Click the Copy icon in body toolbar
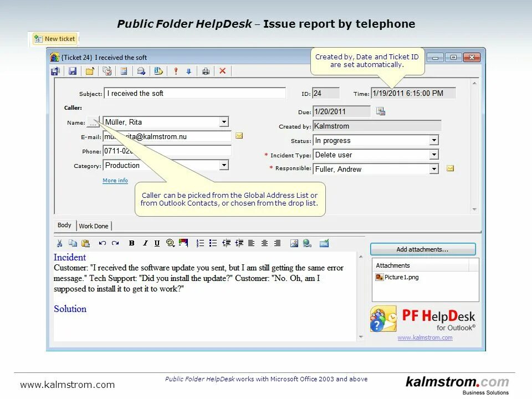The height and width of the screenshot is (399, 532). 73,243
